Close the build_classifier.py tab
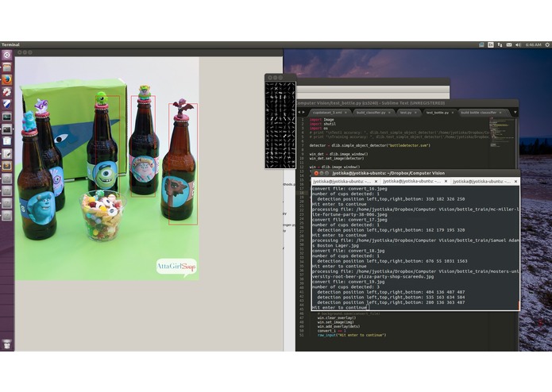This screenshot has width=552, height=392. pyautogui.click(x=389, y=113)
